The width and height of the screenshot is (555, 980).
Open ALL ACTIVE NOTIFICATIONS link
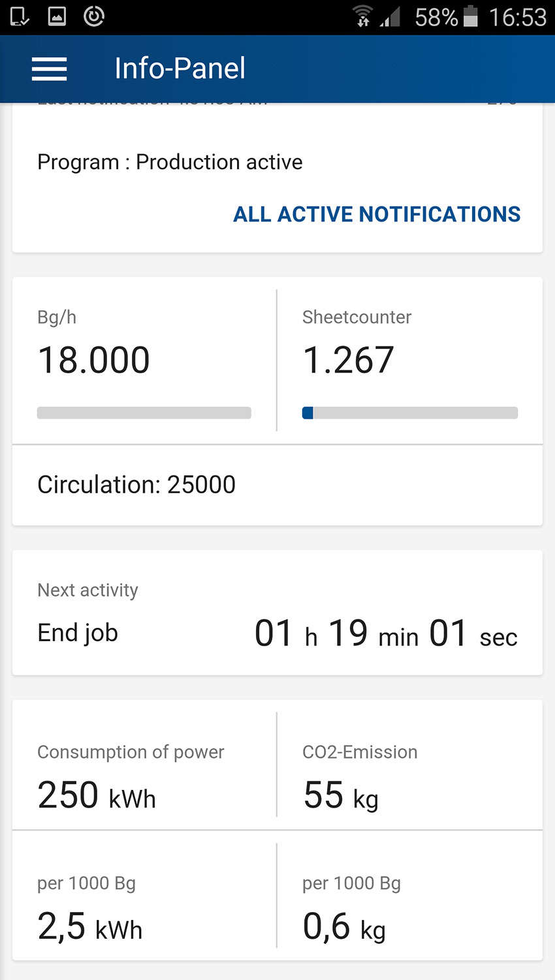(x=377, y=214)
